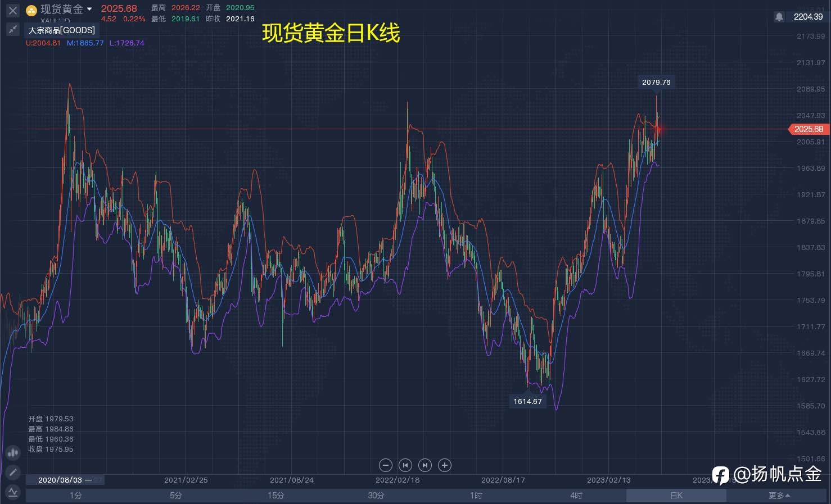Select the 日K daily timeframe tab
Image resolution: width=831 pixels, height=504 pixels.
click(676, 496)
